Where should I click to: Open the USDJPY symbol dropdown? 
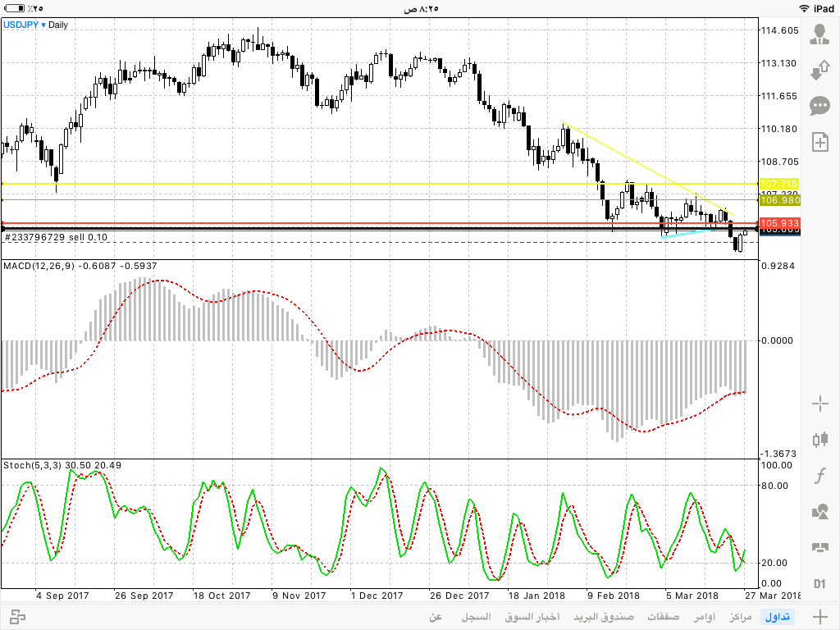coord(25,25)
